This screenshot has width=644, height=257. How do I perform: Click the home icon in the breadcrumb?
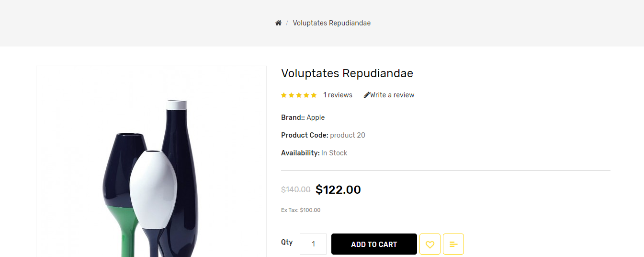[x=278, y=23]
